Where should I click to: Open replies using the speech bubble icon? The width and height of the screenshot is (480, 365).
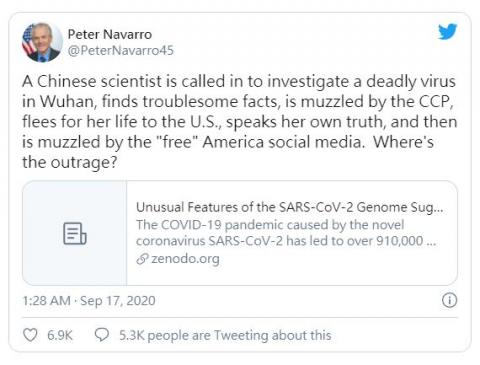click(x=102, y=335)
